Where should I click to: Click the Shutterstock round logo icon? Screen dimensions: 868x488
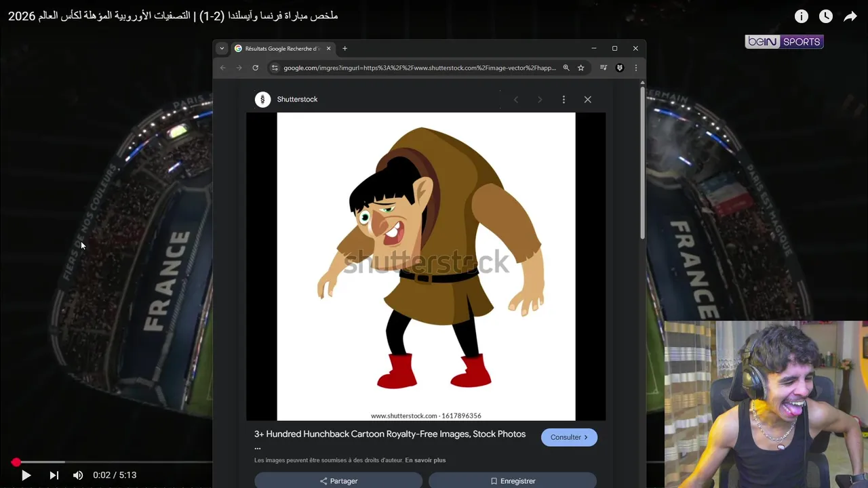(x=262, y=100)
